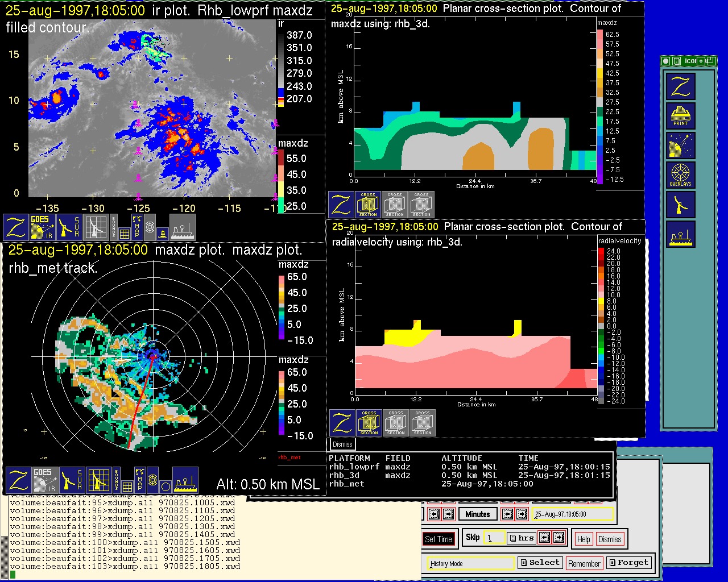Open the Forget menu button

(628, 563)
